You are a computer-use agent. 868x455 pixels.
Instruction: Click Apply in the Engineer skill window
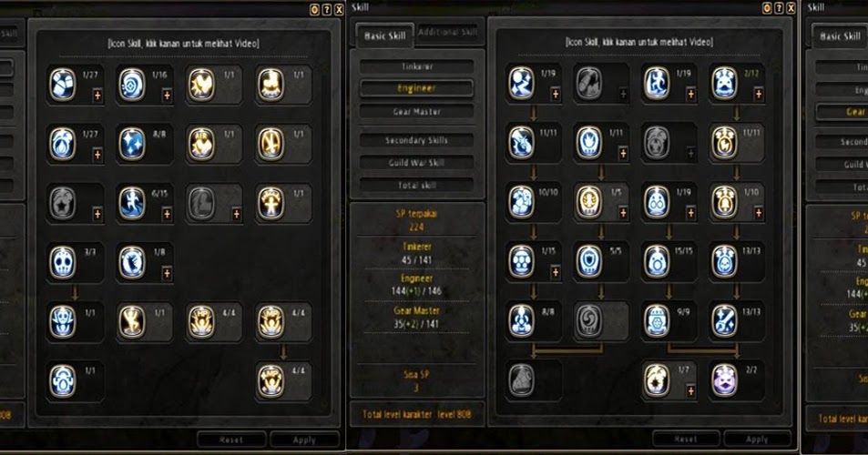pos(757,439)
